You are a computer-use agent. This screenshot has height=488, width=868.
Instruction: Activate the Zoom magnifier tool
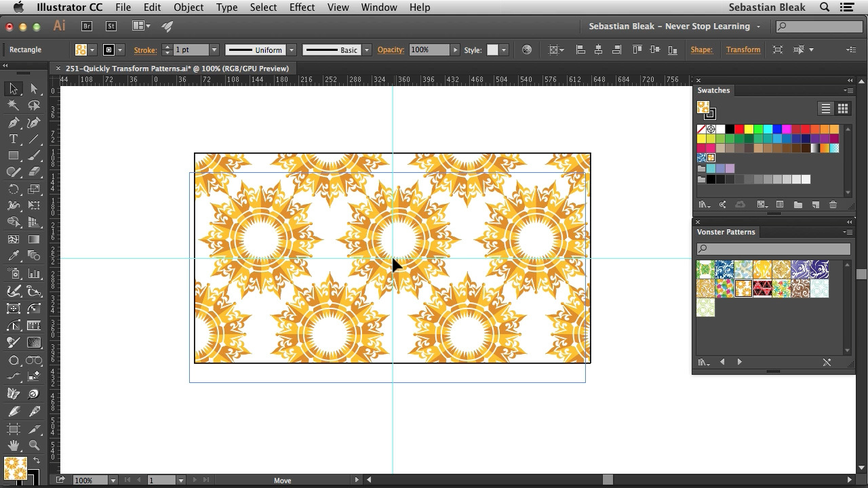[34, 445]
